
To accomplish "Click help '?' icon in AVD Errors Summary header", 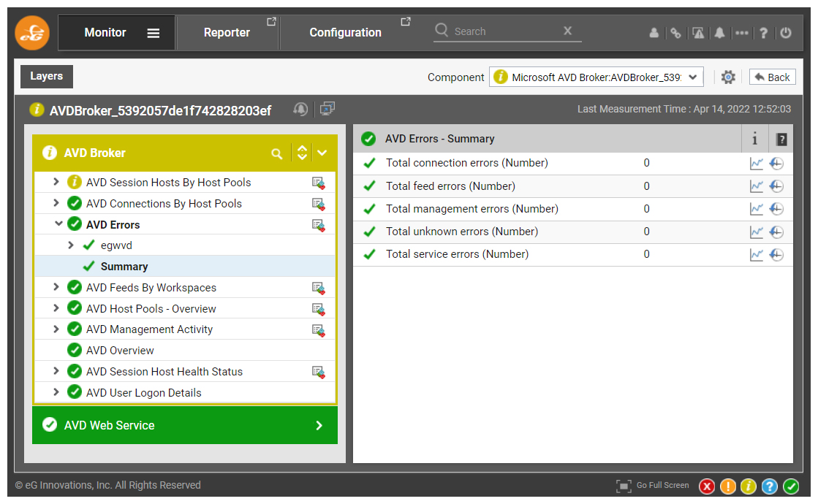I will (x=781, y=140).
